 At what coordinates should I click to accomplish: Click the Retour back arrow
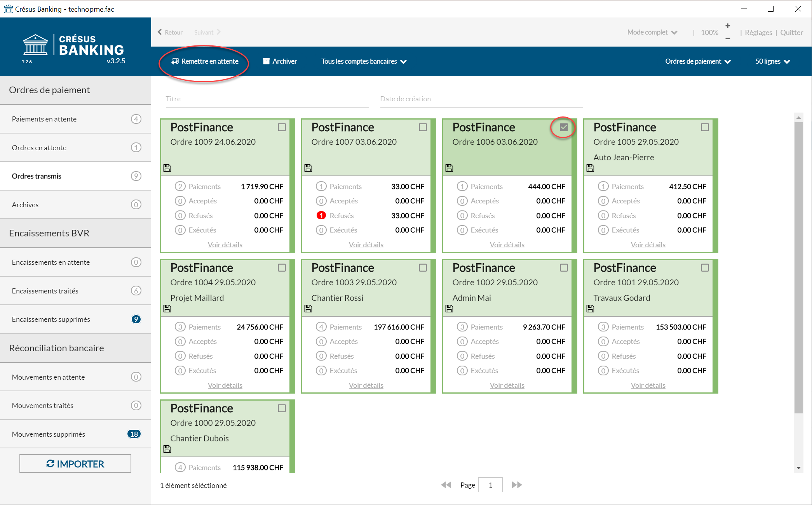tap(160, 32)
